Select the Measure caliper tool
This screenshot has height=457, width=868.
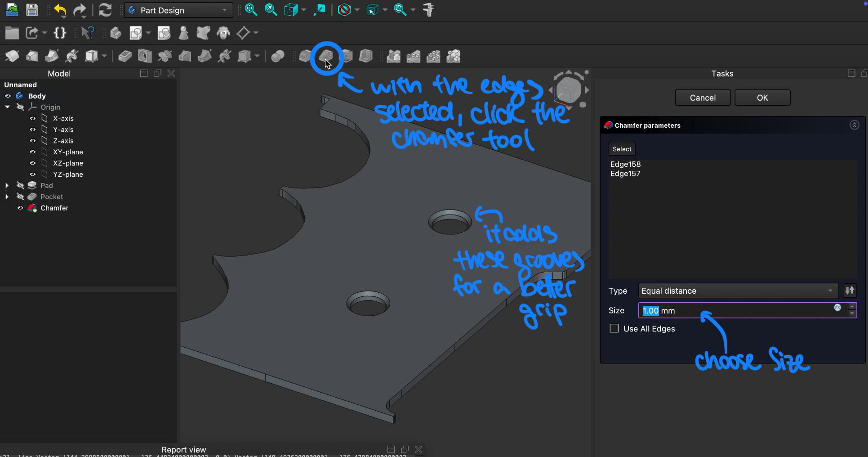pos(428,10)
